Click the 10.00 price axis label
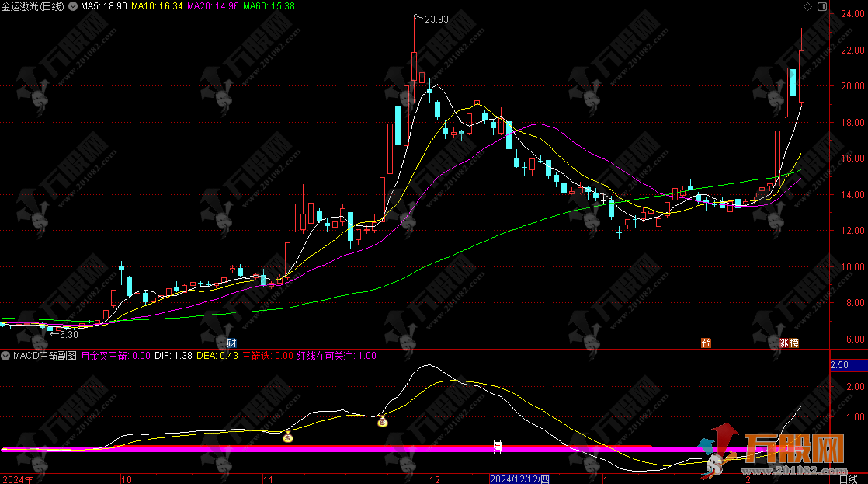The width and height of the screenshot is (868, 484). [853, 267]
